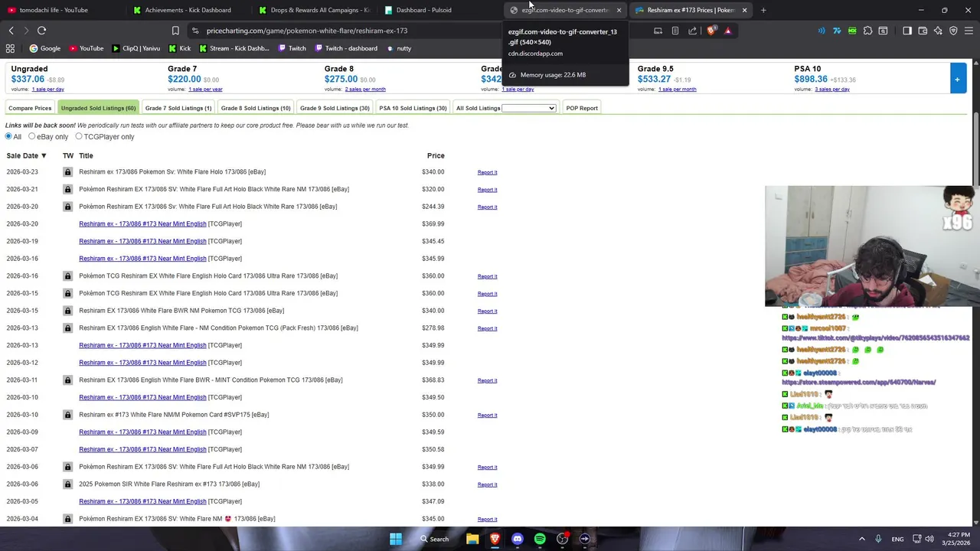Screen dimensions: 980x551
Task: Go back with the browser back arrow
Action: pos(11,31)
